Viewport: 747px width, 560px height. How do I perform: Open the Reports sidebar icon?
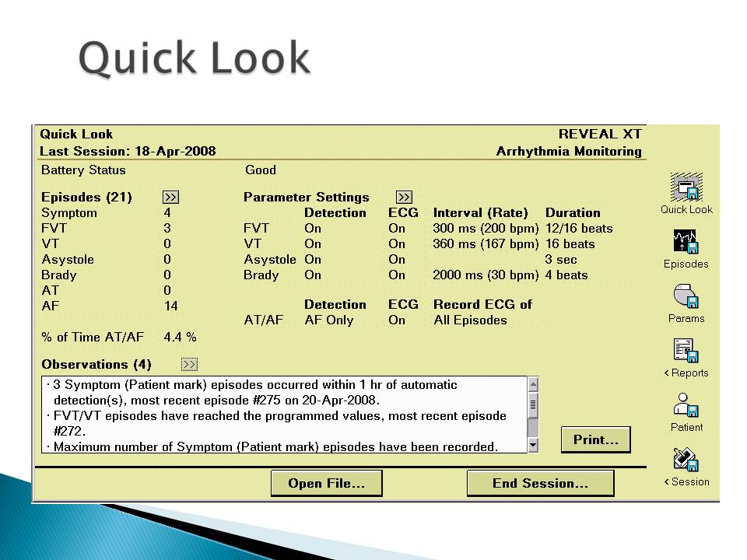coord(686,351)
